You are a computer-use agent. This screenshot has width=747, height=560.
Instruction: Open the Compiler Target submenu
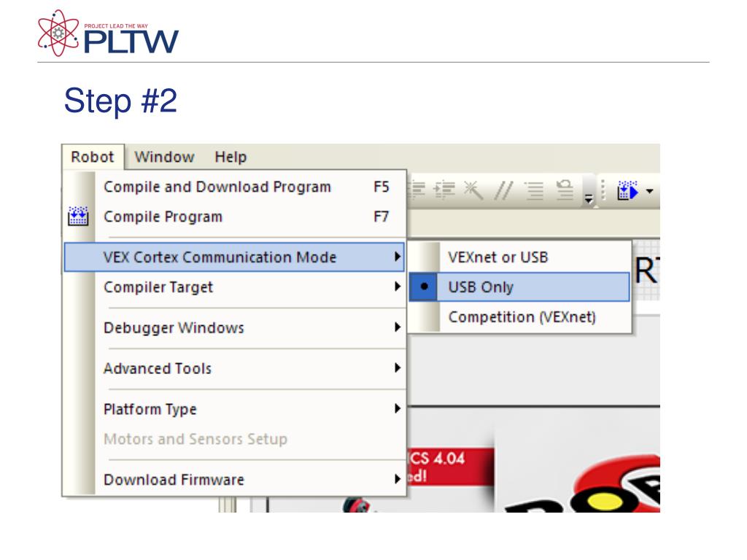point(234,287)
